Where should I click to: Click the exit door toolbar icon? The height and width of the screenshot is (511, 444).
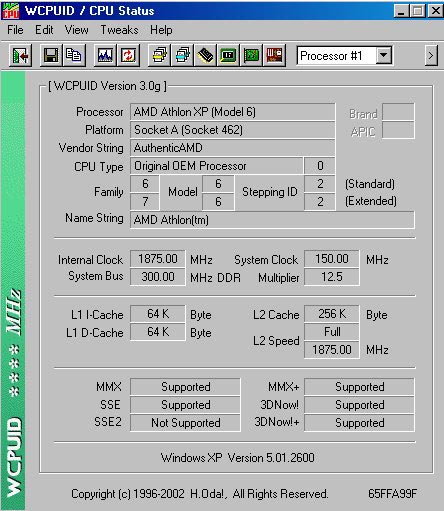point(20,55)
